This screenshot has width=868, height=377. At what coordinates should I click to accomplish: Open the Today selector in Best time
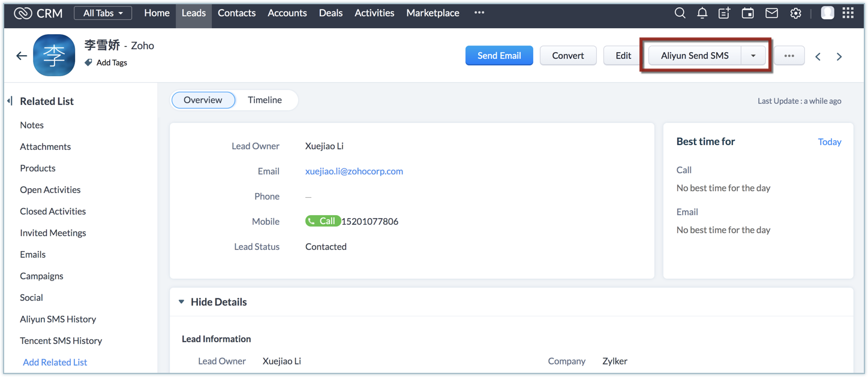tap(830, 142)
